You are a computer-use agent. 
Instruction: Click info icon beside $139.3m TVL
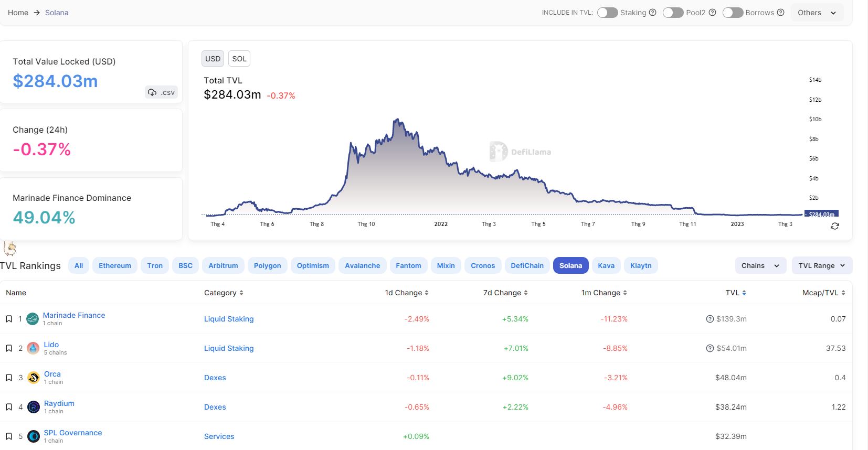[x=710, y=319]
